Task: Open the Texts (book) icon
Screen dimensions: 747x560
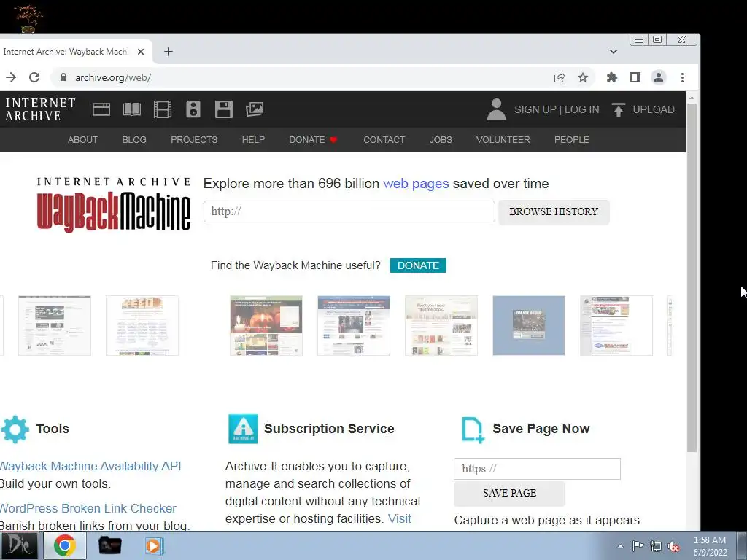Action: point(132,109)
